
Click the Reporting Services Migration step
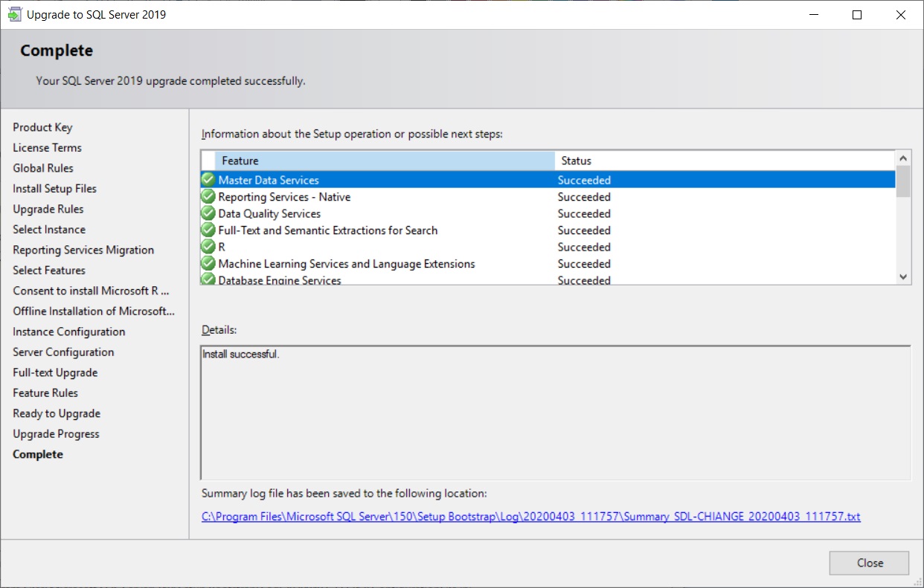point(83,250)
